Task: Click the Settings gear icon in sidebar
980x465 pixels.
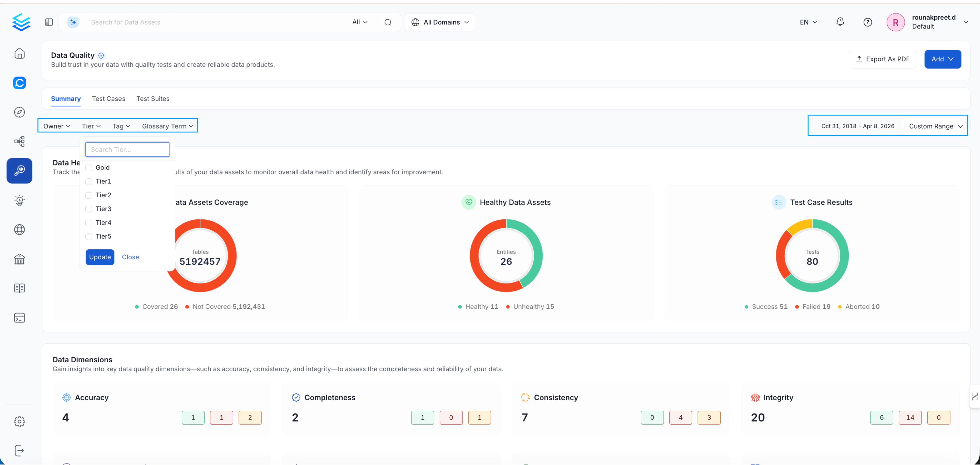Action: pos(19,421)
